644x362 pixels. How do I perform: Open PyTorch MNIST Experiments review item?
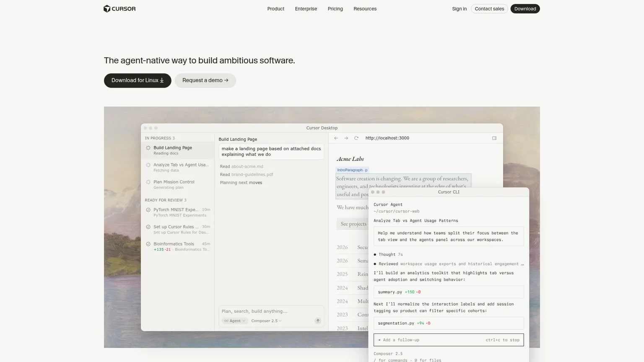click(x=178, y=212)
